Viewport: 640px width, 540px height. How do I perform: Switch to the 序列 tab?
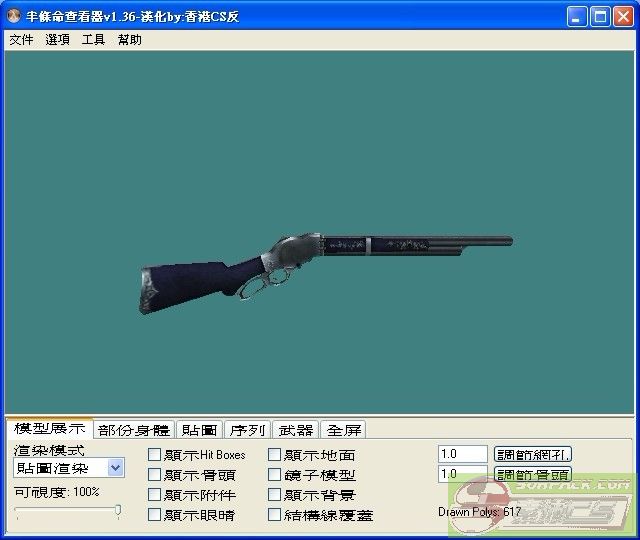247,430
